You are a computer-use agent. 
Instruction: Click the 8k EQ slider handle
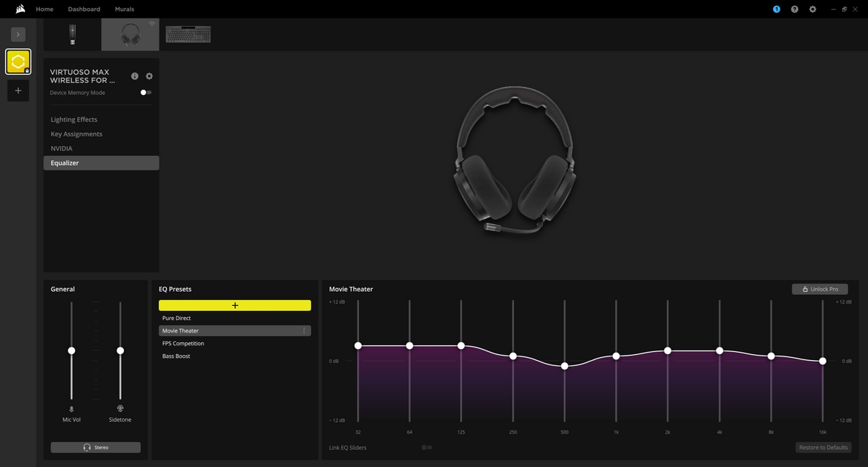pyautogui.click(x=771, y=356)
